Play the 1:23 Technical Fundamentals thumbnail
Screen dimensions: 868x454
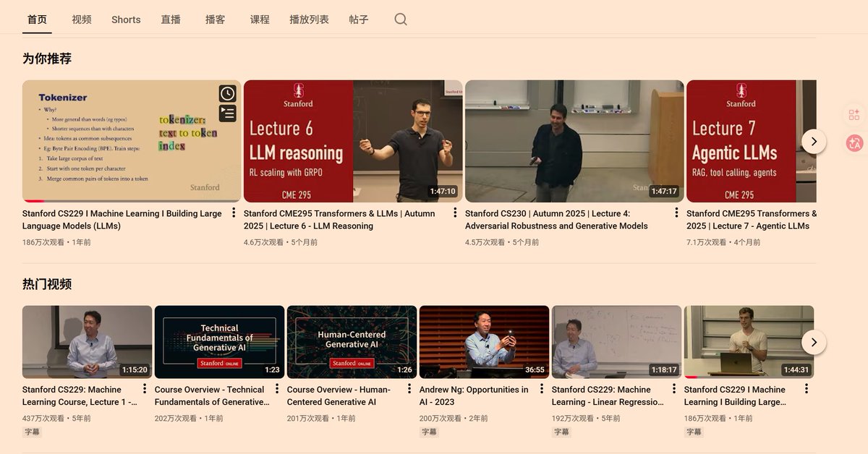(x=220, y=342)
